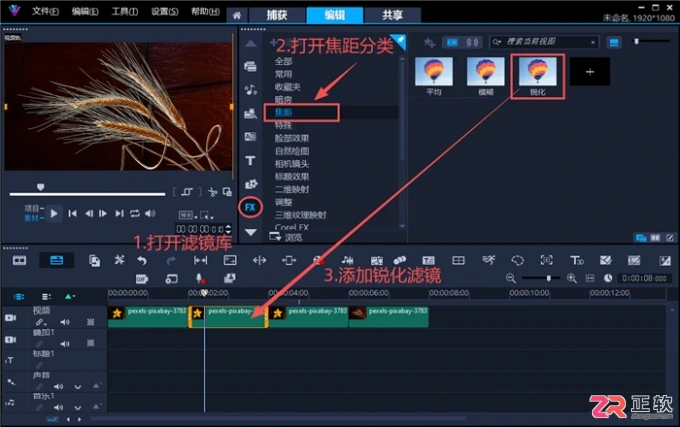This screenshot has height=427, width=680.
Task: Switch preview to Project mode
Action: [34, 209]
